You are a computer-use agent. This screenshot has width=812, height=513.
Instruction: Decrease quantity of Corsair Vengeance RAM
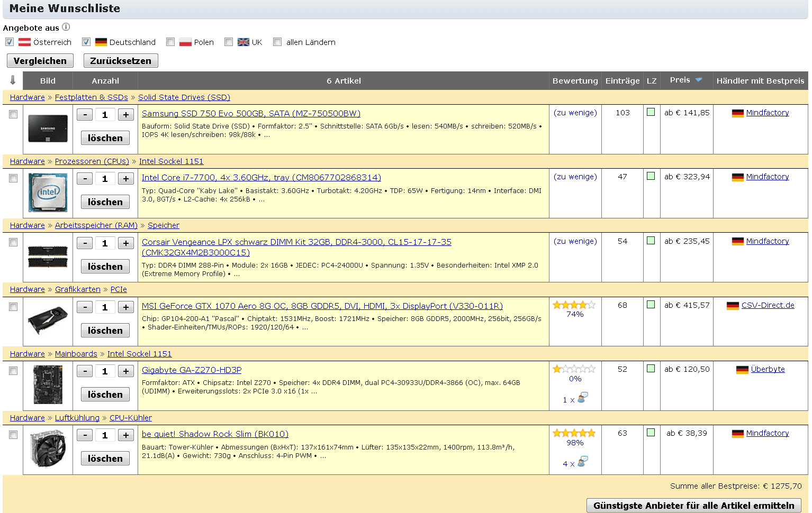tap(85, 243)
